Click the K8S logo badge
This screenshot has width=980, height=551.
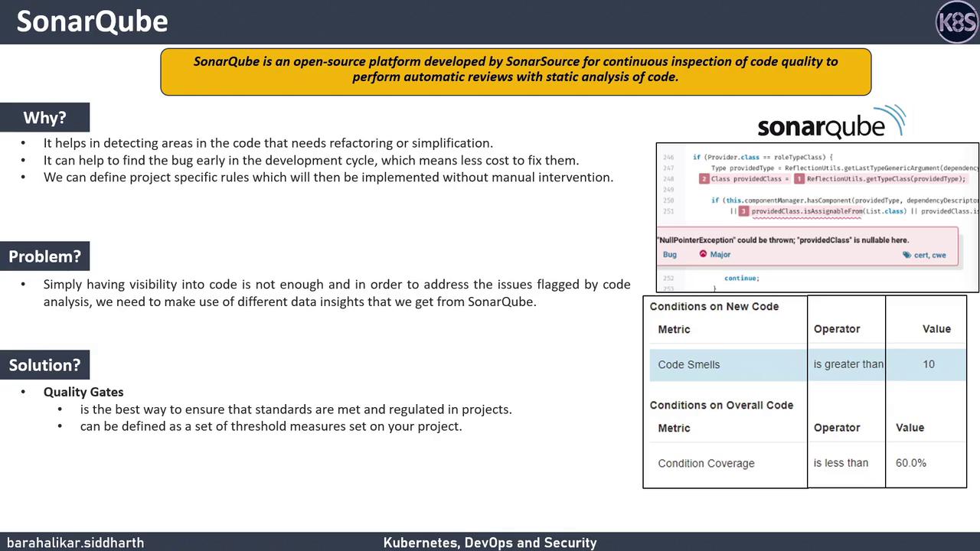[956, 21]
